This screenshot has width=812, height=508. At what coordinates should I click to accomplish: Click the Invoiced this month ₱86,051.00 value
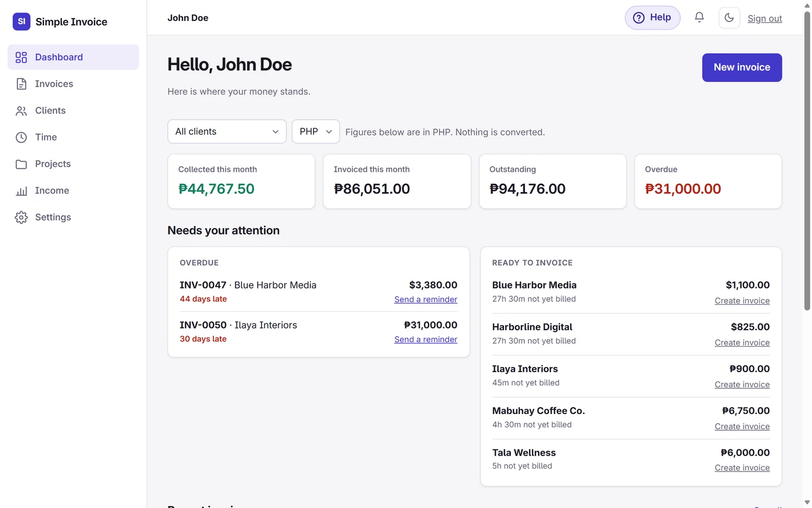[372, 189]
